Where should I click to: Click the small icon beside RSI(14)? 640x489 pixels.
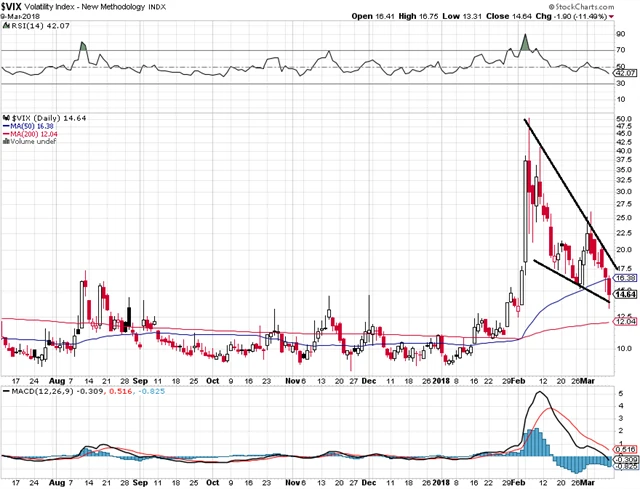pos(6,25)
